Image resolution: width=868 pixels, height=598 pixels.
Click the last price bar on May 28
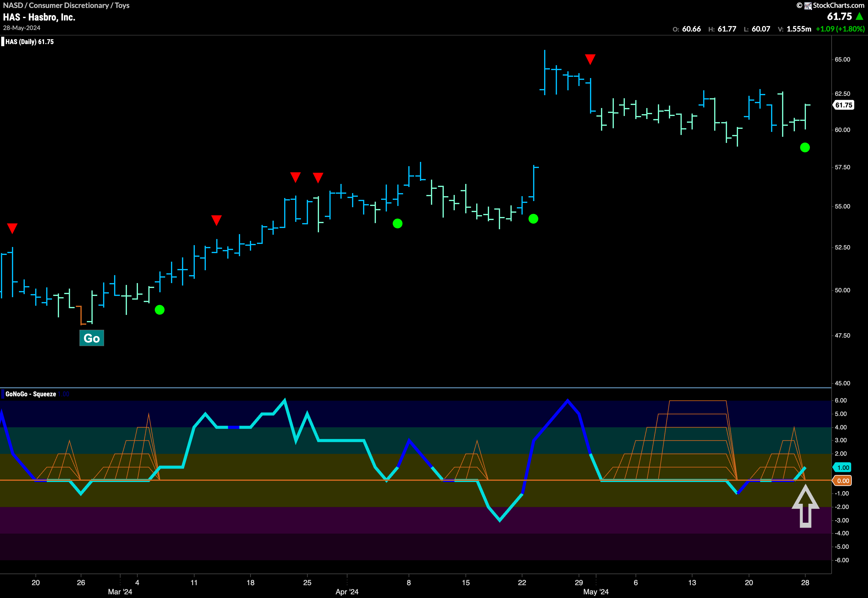805,117
